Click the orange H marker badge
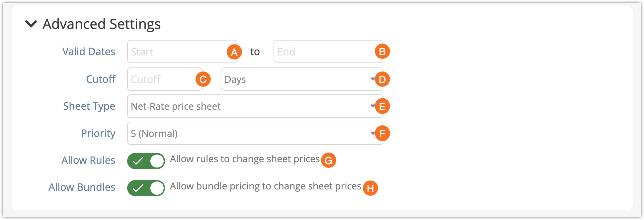Viewport: 644px width, 220px height. 370,188
